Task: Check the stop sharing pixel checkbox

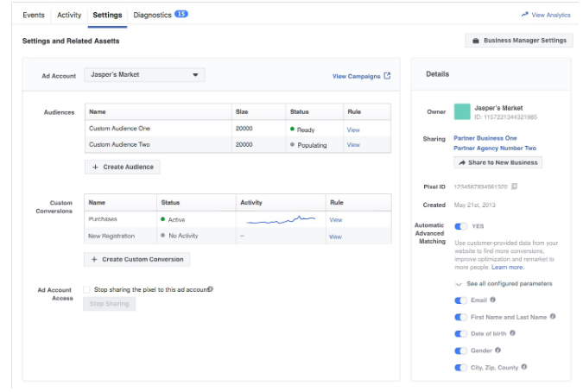Action: pos(87,289)
